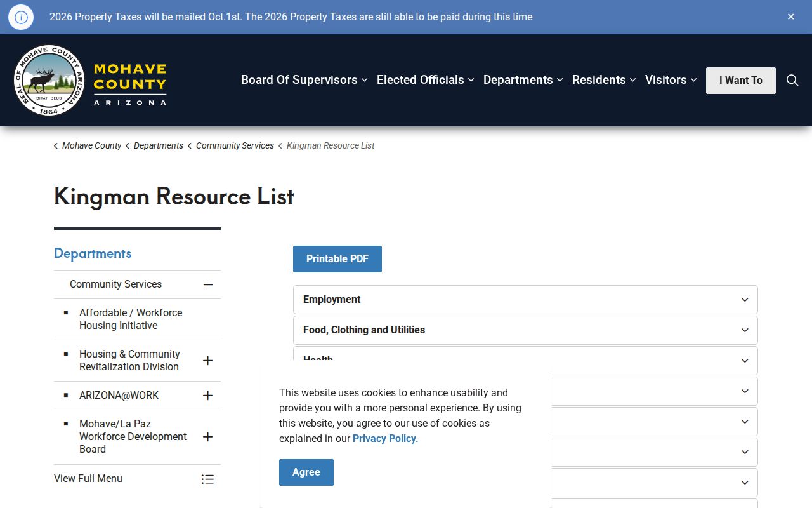This screenshot has width=812, height=508.
Task: Open Visitors navigation menu
Action: [x=671, y=80]
